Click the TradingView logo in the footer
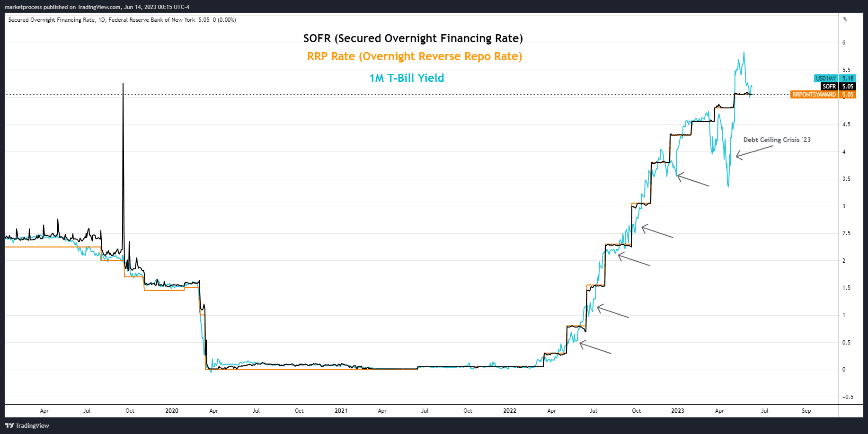This screenshot has width=868, height=434. (27, 425)
